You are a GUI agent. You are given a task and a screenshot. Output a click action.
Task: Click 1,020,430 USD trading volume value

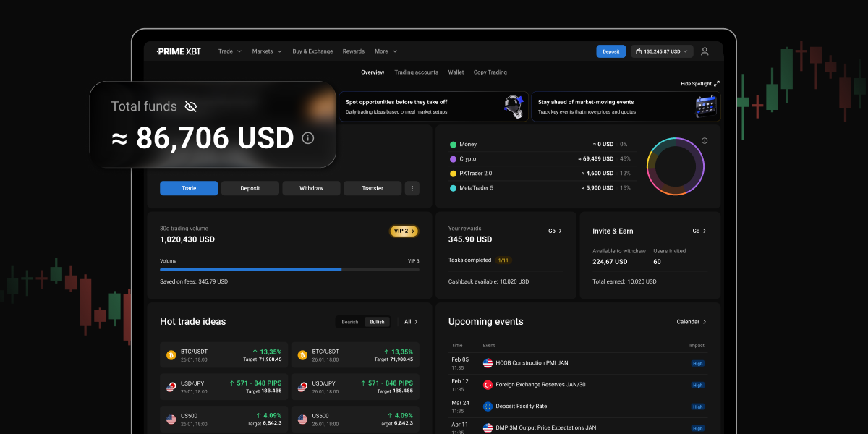[x=187, y=239]
